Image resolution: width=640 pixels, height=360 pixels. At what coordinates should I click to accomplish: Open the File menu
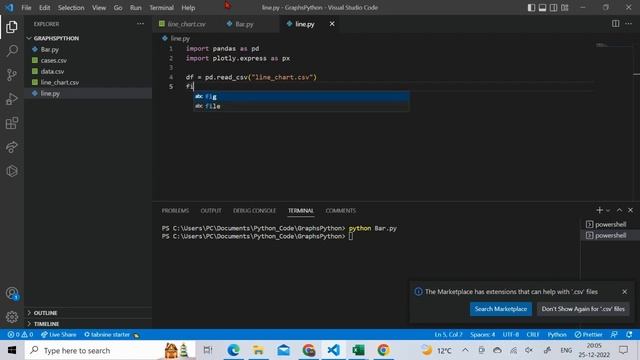point(26,7)
